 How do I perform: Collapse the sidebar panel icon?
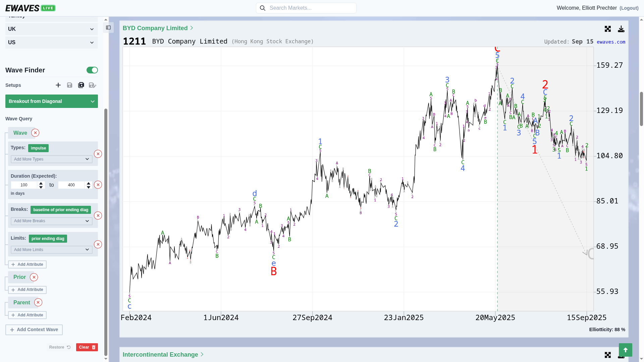coord(108,27)
